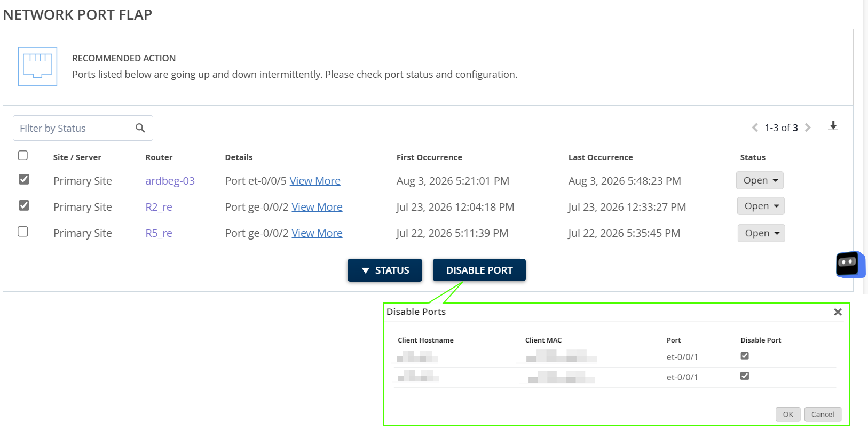Click the Details column header
The height and width of the screenshot is (438, 868).
point(239,157)
